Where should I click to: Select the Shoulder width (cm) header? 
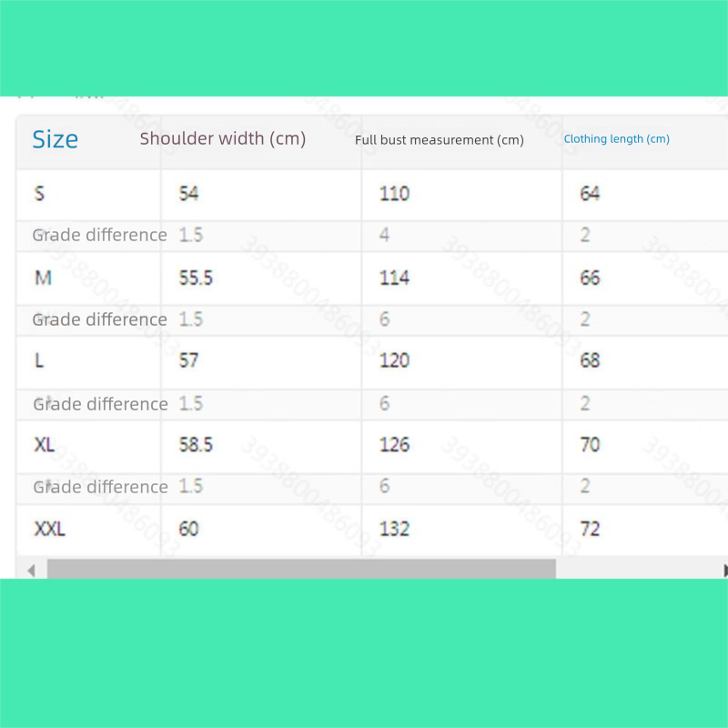click(x=223, y=138)
